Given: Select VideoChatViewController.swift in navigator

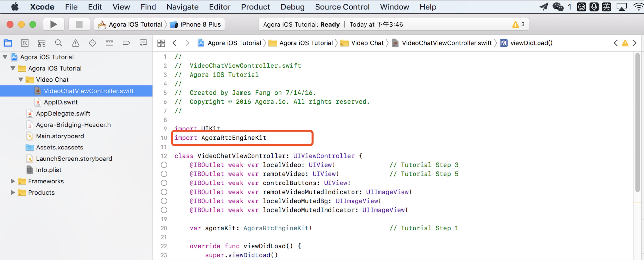Looking at the screenshot, I should [76, 91].
